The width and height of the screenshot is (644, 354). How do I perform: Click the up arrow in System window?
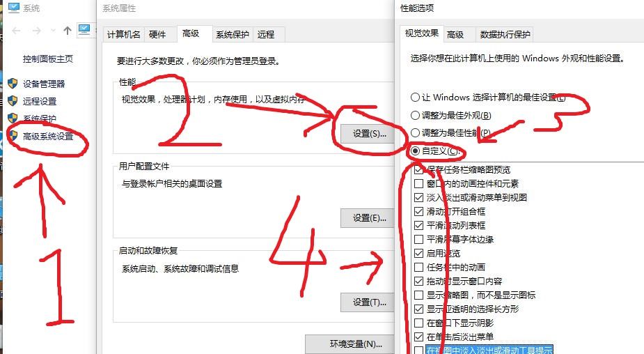tap(68, 31)
